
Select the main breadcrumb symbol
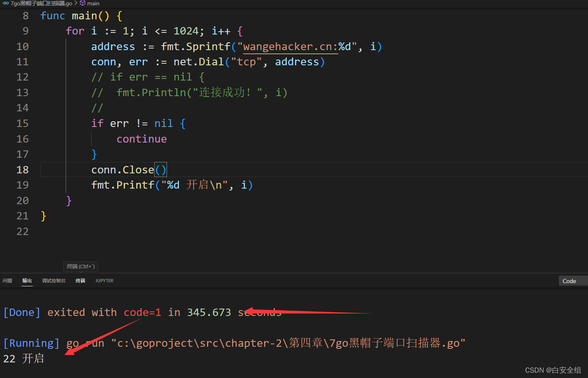pos(93,3)
